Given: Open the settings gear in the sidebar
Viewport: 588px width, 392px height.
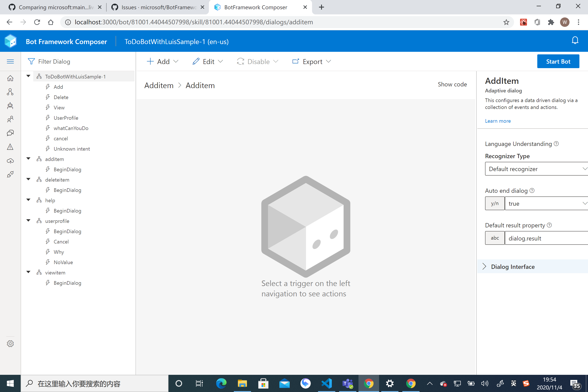Looking at the screenshot, I should click(x=10, y=343).
